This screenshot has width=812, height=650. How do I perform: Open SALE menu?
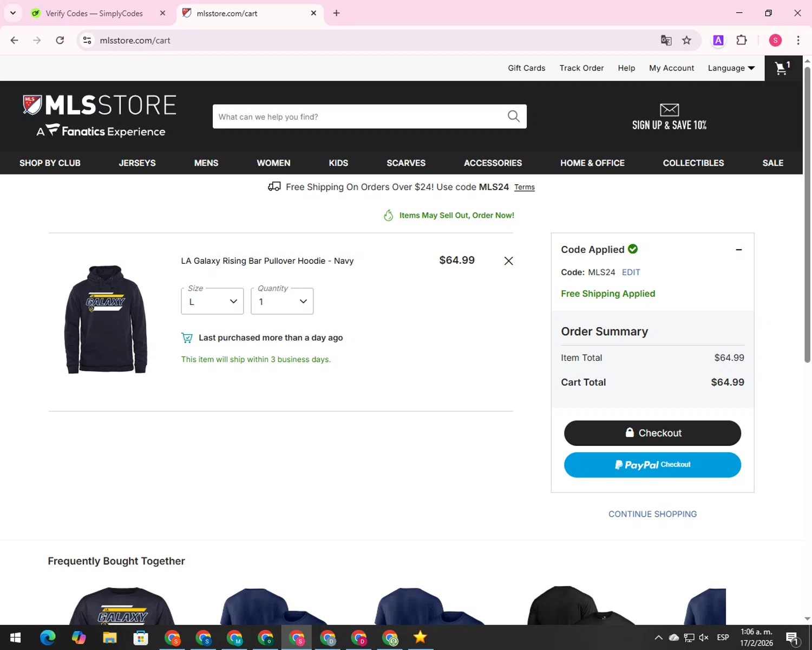point(773,163)
